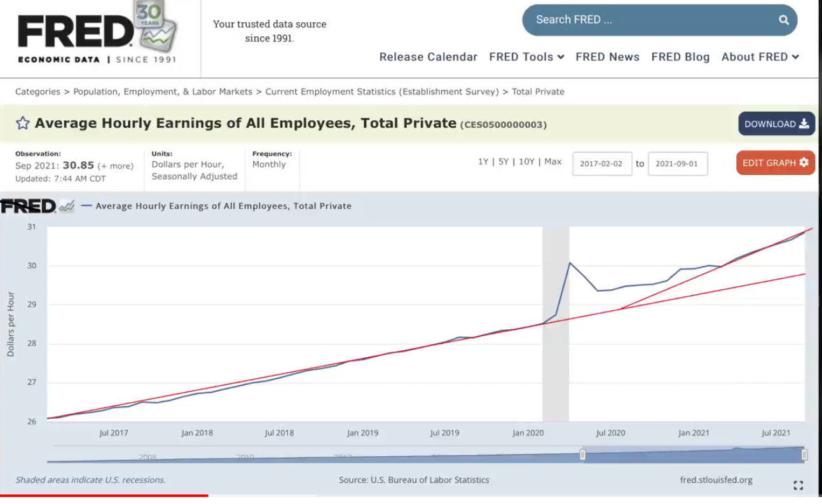Open the FRED Blog page
Screen dimensions: 822x504
coord(680,57)
